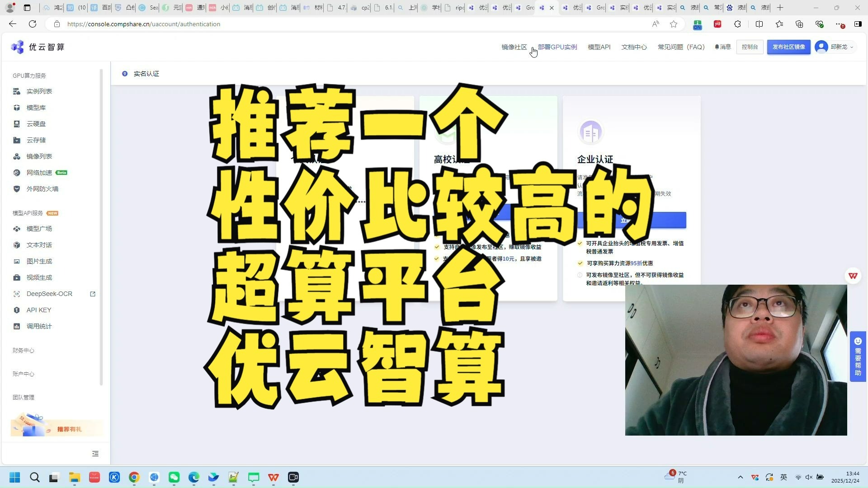Click the browser address bar URL
This screenshot has height=488, width=868.
pos(144,24)
